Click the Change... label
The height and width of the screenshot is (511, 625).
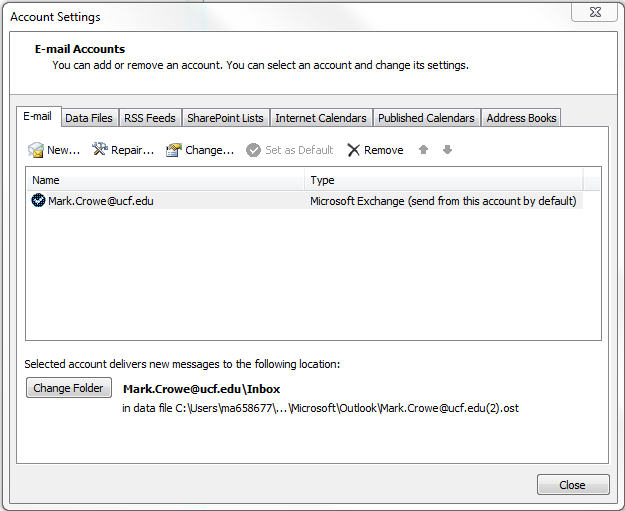(x=210, y=150)
